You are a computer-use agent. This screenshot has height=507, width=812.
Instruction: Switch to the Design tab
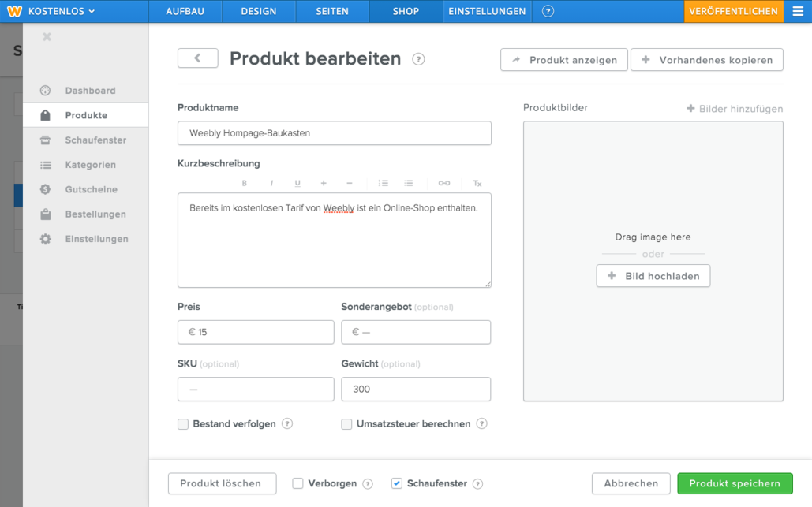(x=258, y=11)
